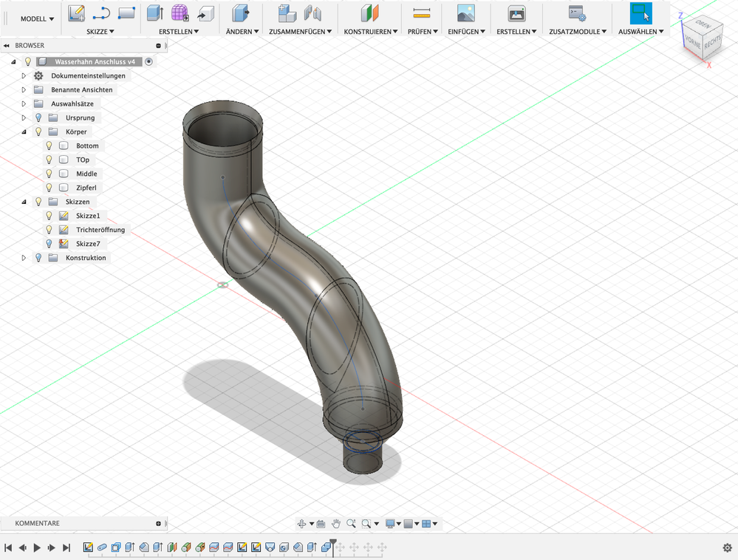This screenshot has width=738, height=560.
Task: Open the SKIZZE menu
Action: tap(100, 32)
